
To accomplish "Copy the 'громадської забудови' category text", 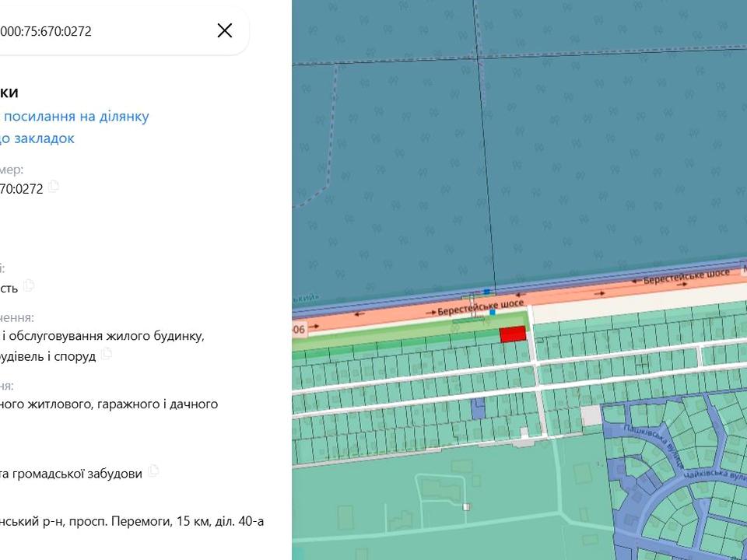I will tap(153, 471).
